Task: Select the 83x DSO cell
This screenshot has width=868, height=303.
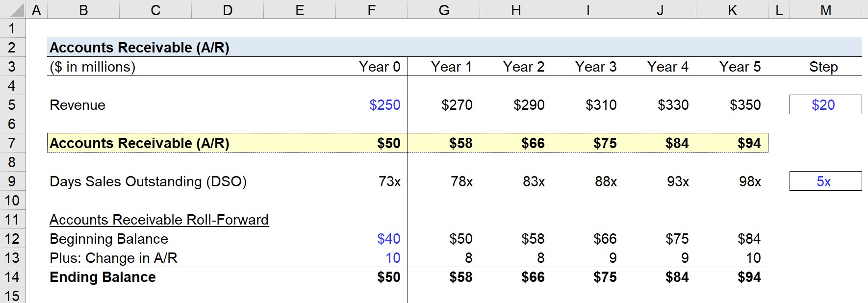Action: point(516,181)
